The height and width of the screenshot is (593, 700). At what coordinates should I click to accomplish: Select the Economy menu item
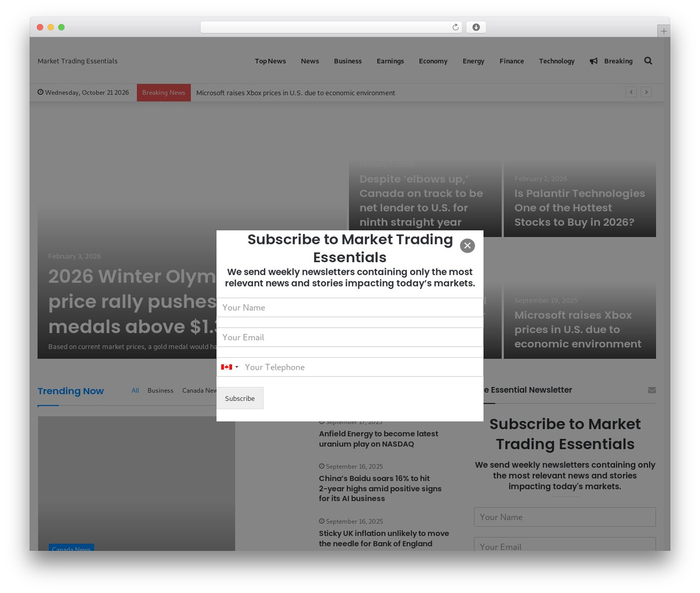pyautogui.click(x=433, y=61)
